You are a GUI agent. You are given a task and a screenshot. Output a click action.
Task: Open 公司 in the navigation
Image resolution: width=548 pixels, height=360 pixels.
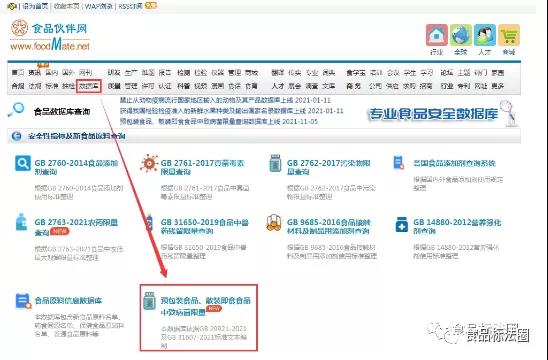375,86
